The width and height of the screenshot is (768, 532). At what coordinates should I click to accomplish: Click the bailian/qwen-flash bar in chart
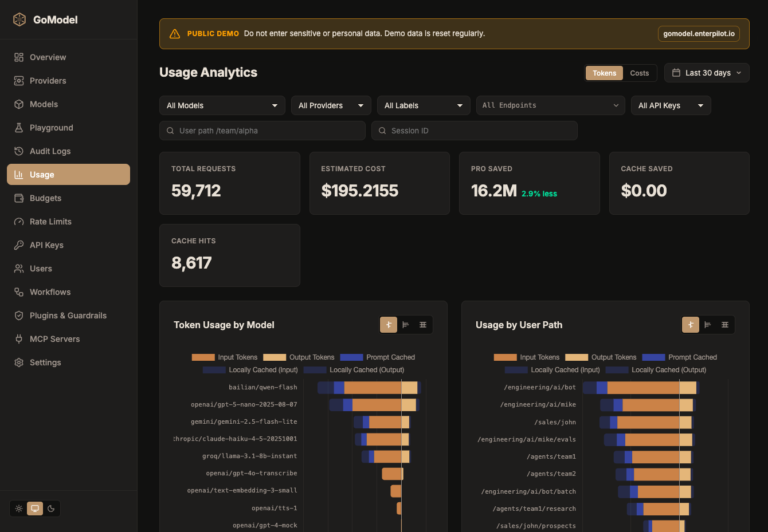tap(369, 388)
